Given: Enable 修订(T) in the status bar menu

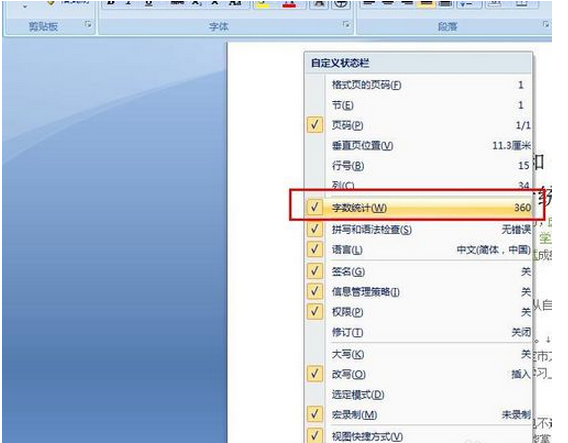Looking at the screenshot, I should 418,332.
